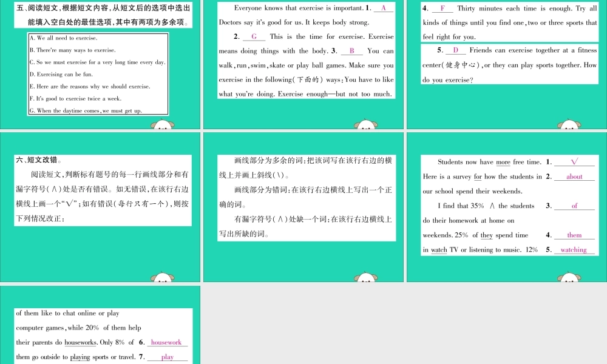Open the slide starting "of them like to chat online"
The height and width of the screenshot is (364, 607).
pos(100,325)
